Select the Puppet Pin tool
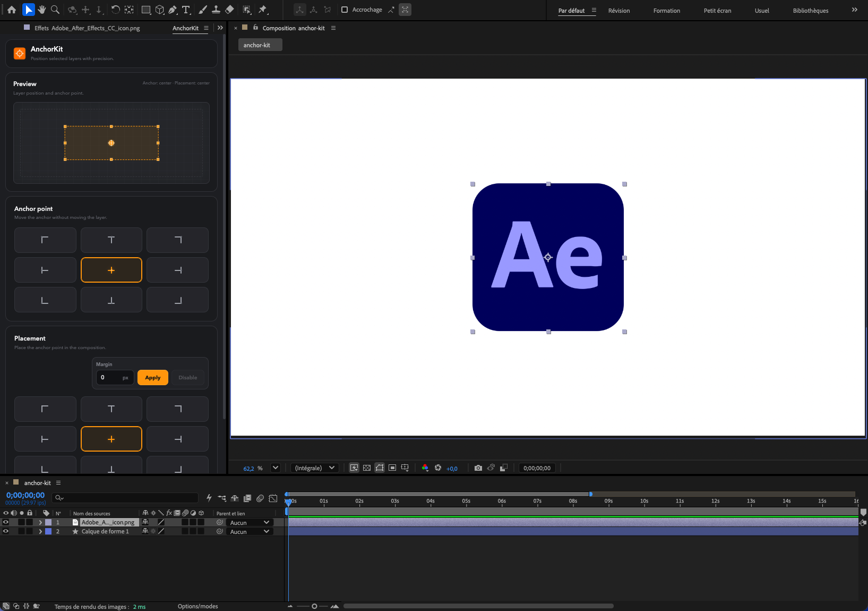 [263, 10]
